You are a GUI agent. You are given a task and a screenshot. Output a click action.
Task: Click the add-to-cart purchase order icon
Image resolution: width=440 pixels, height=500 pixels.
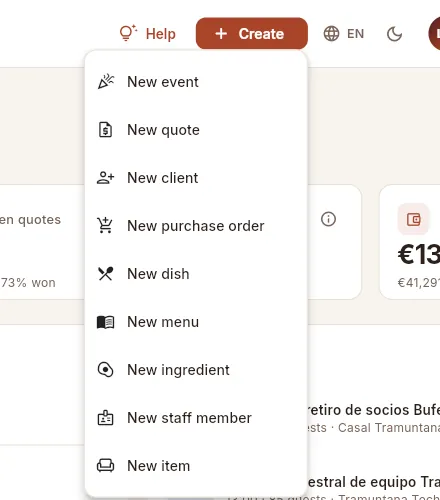coord(105,225)
